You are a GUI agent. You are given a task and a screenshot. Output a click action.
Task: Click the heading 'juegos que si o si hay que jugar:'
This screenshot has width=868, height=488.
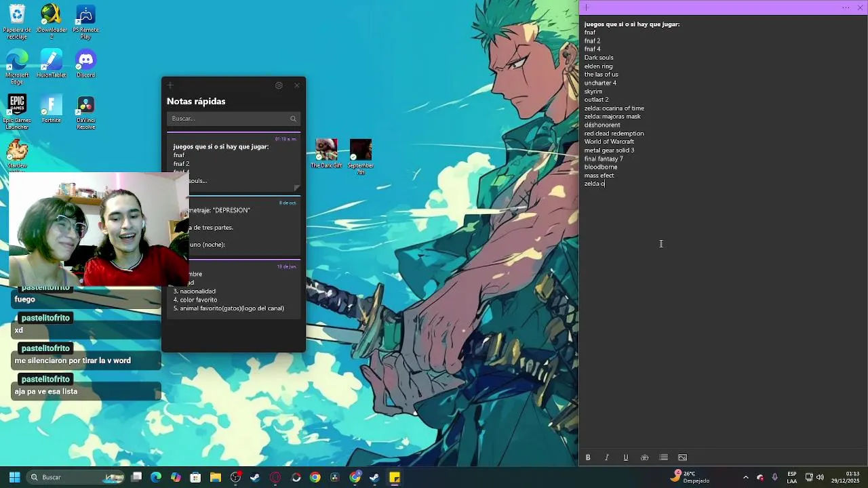632,24
